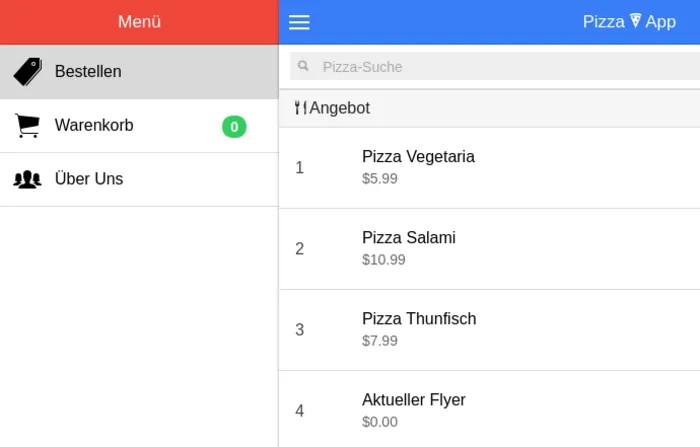Screen dimensions: 700x447
Task: Click the shopping cart icon
Action: coord(27,126)
